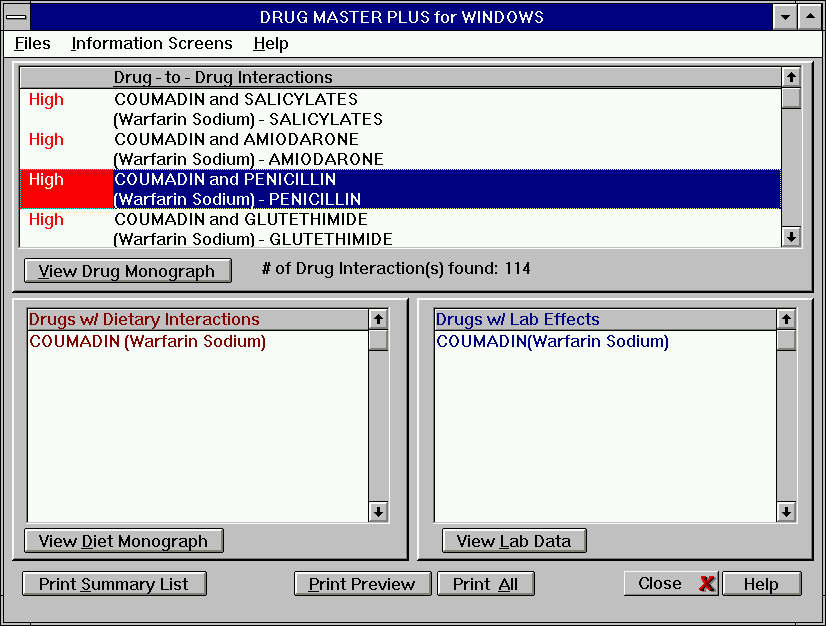Click View Diet Monograph button
The height and width of the screenshot is (626, 826).
124,541
